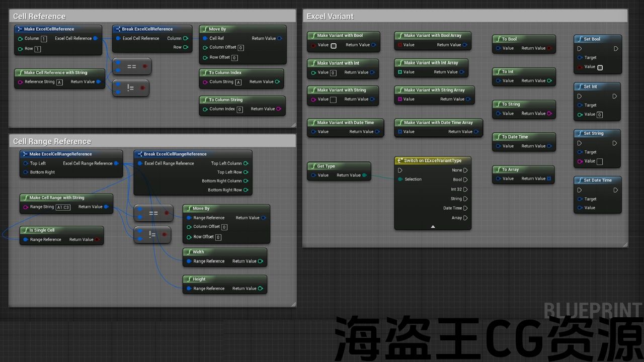Click the exec output pin on Set Bool
The height and width of the screenshot is (362, 644).
coord(615,49)
